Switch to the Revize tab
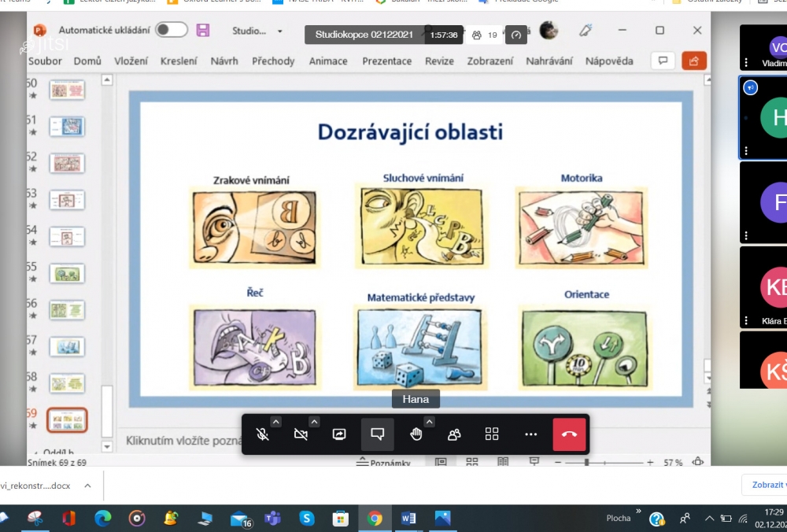 coord(439,61)
